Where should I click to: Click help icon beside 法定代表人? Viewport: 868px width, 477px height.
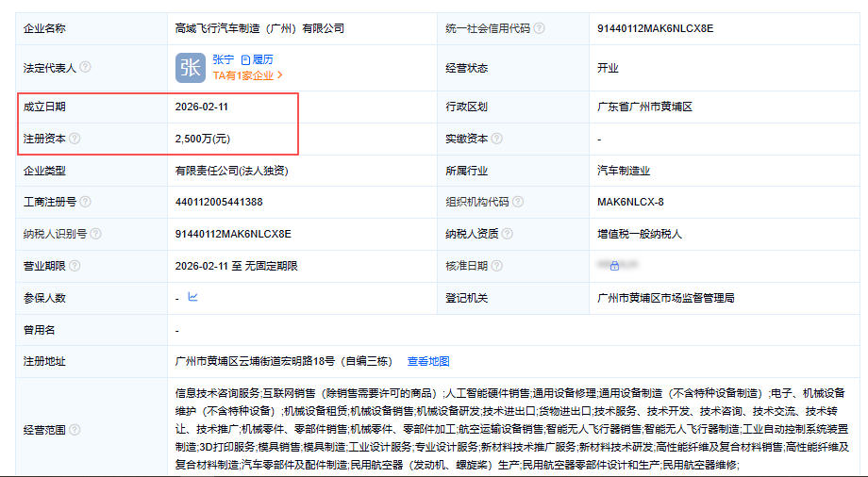pyautogui.click(x=85, y=67)
